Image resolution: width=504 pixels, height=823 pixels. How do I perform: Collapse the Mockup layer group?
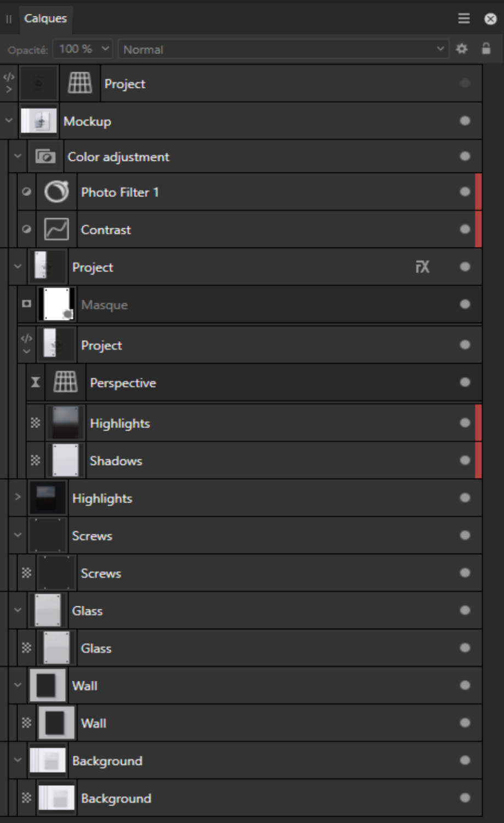click(x=8, y=121)
